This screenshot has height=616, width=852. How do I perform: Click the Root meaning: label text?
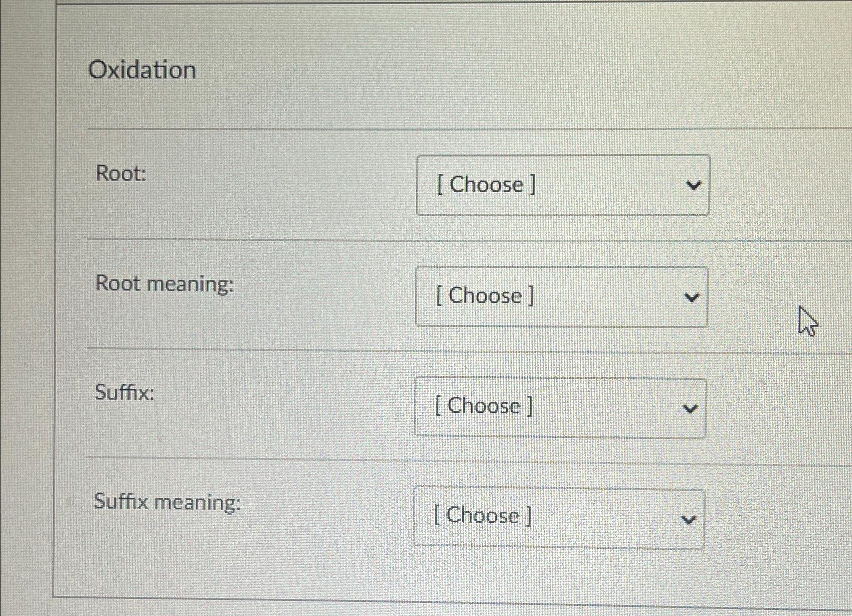(x=165, y=284)
